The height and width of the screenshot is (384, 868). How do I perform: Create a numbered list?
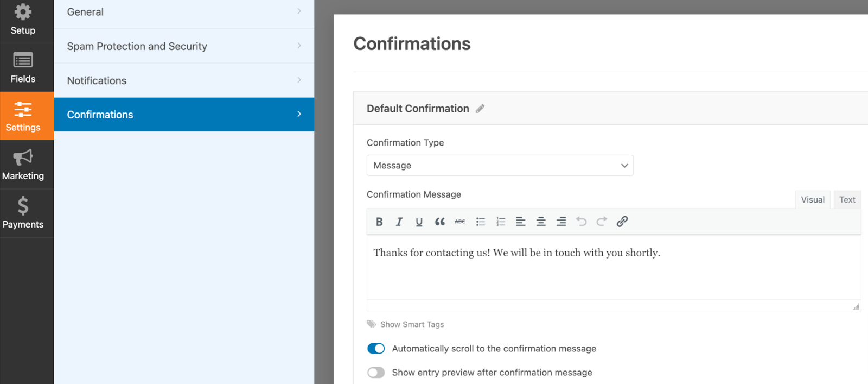tap(501, 222)
